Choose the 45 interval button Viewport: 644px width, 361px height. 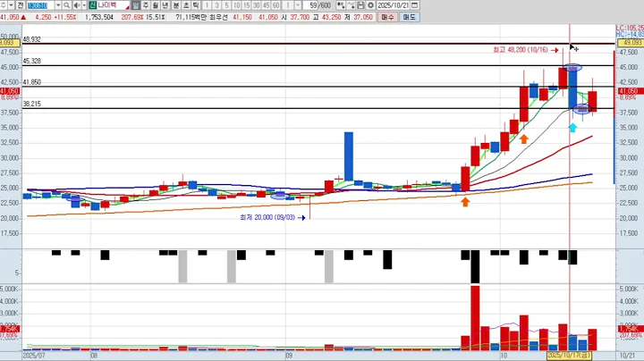click(267, 5)
